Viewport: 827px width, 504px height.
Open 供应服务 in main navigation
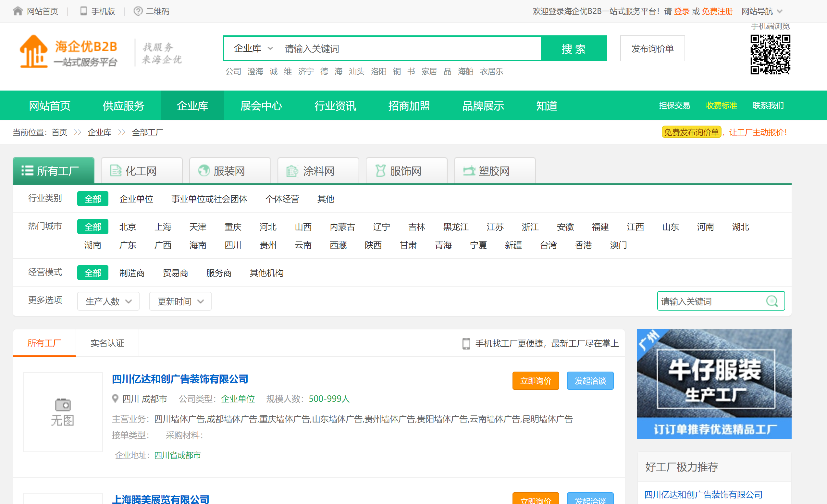click(x=124, y=105)
